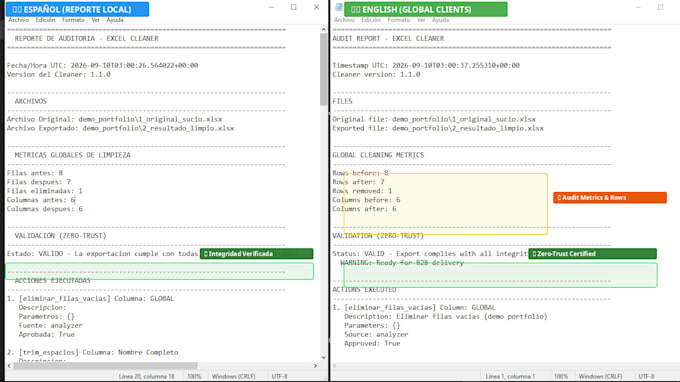Open Ayuda menu in the Spanish report window
This screenshot has width=680, height=382.
(x=115, y=20)
